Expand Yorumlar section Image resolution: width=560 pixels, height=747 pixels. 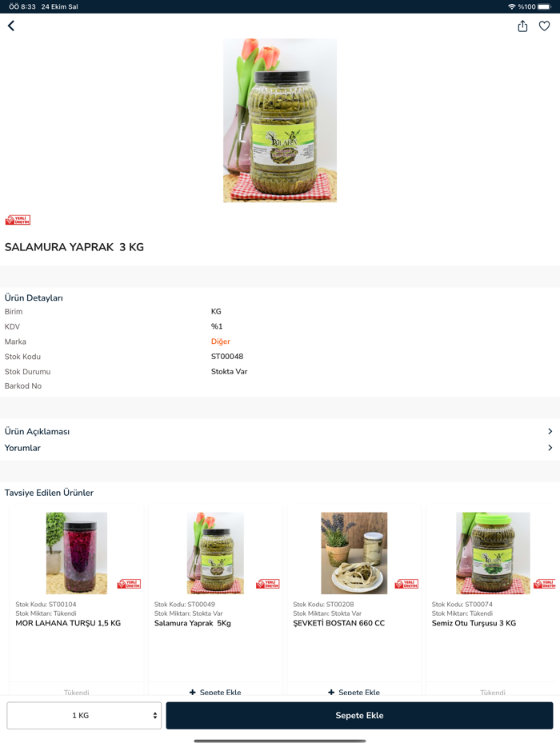click(280, 448)
